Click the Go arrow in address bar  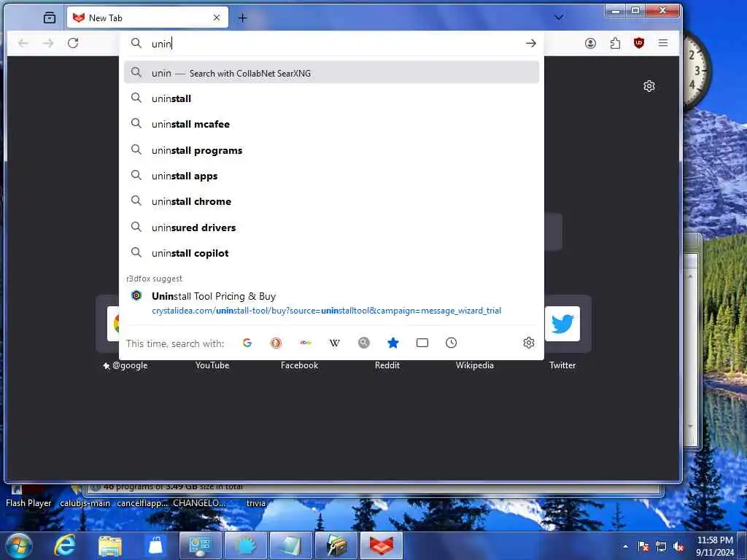click(531, 43)
